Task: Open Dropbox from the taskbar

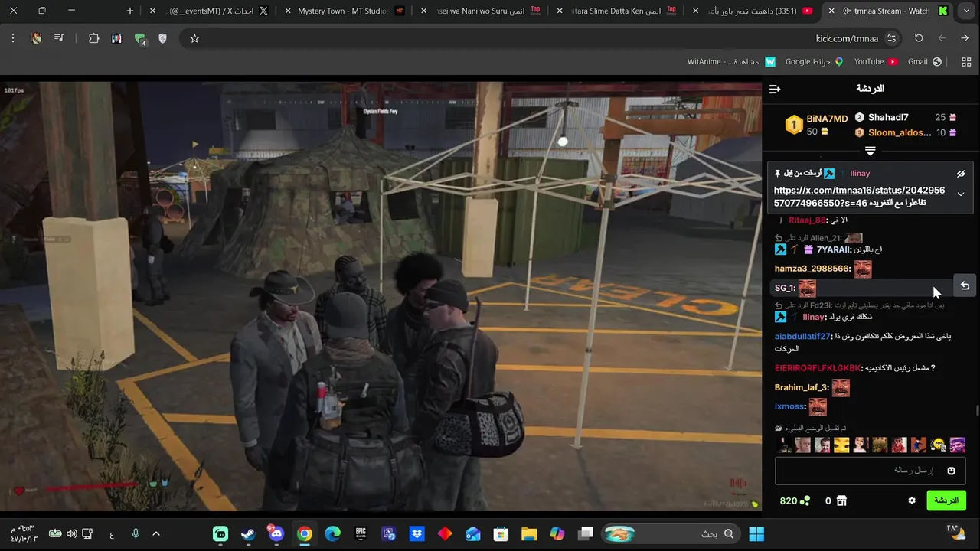Action: 416,533
